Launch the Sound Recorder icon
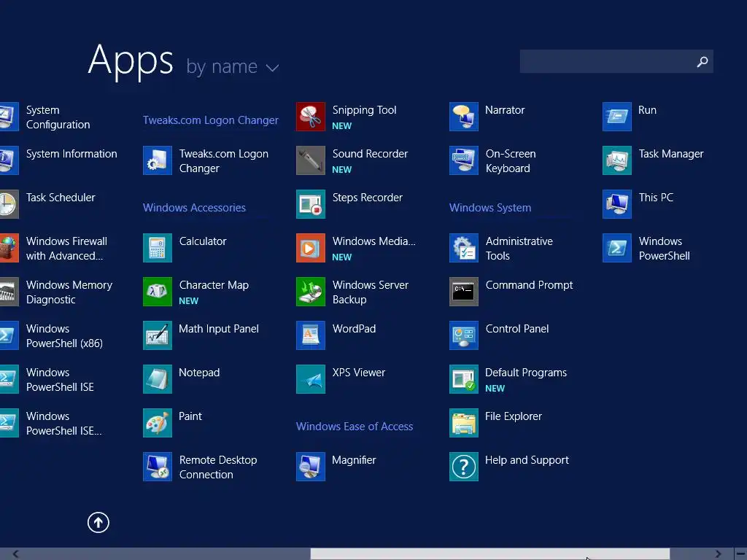The image size is (747, 560). coord(311,160)
